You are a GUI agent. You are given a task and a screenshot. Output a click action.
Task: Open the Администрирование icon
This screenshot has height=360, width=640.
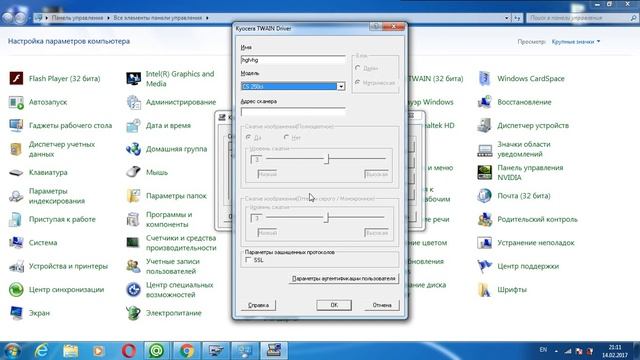(x=133, y=102)
